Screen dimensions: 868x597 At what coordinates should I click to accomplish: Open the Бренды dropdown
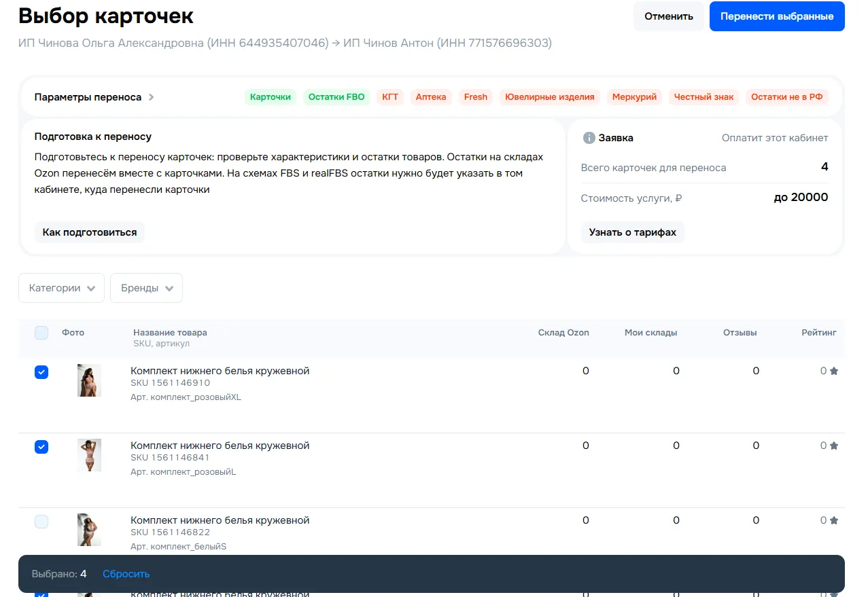pos(145,287)
